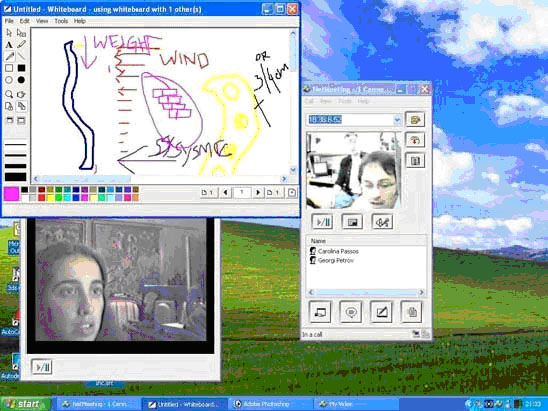
Task: Click the Place Call button
Action: [415, 120]
